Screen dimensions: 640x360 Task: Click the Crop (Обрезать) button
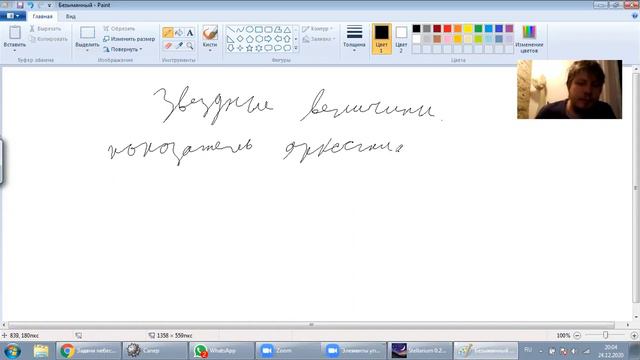pos(119,29)
